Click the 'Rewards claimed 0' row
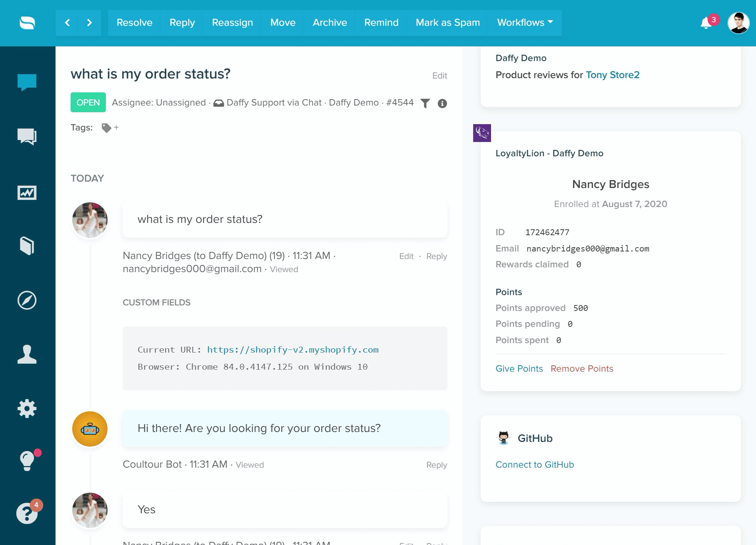This screenshot has width=756, height=545. tap(538, 265)
